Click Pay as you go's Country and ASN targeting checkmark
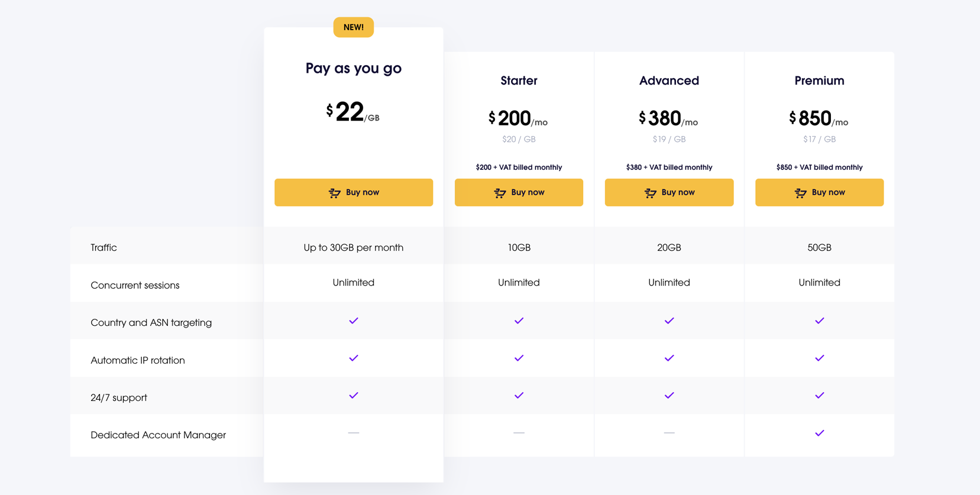The image size is (980, 495). [x=354, y=321]
